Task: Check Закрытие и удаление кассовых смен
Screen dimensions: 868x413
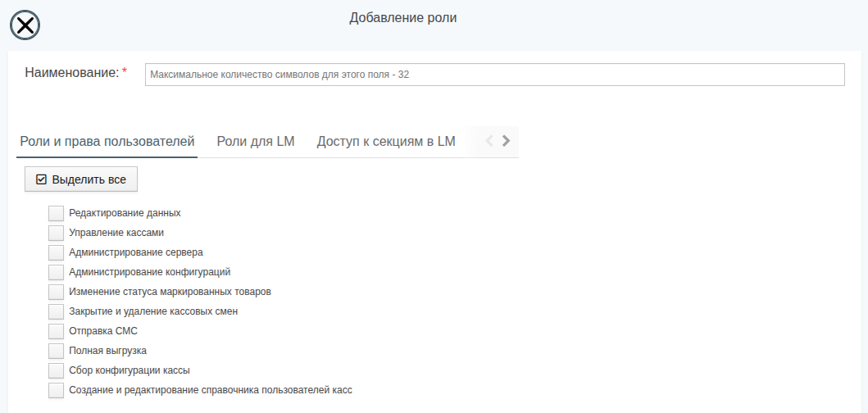Action: tap(56, 311)
